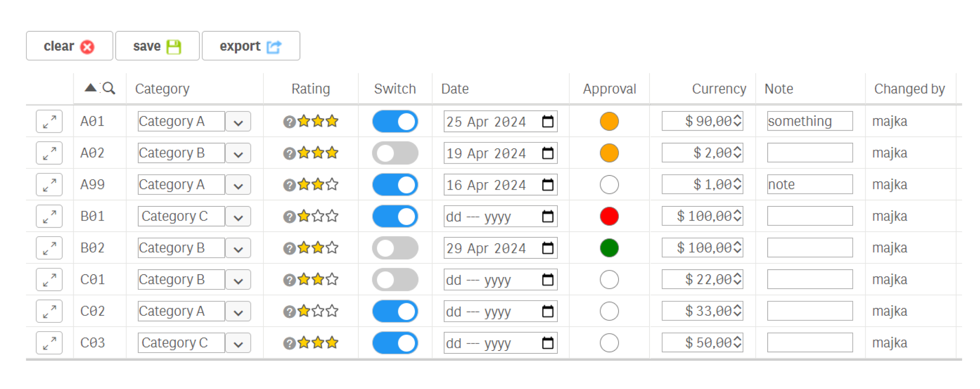Open calendar icon in row C01 date field
Screen dimensions: 980x389
[547, 280]
